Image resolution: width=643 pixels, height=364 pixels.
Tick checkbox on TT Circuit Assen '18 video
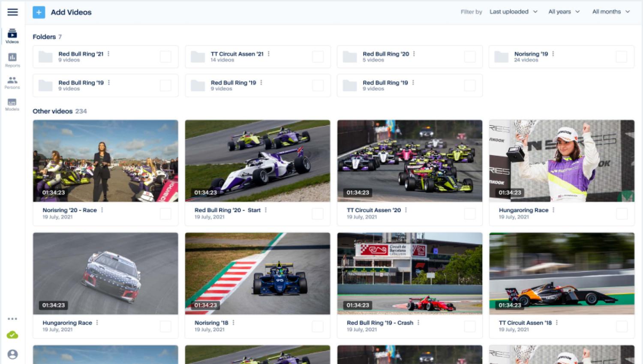pyautogui.click(x=622, y=326)
